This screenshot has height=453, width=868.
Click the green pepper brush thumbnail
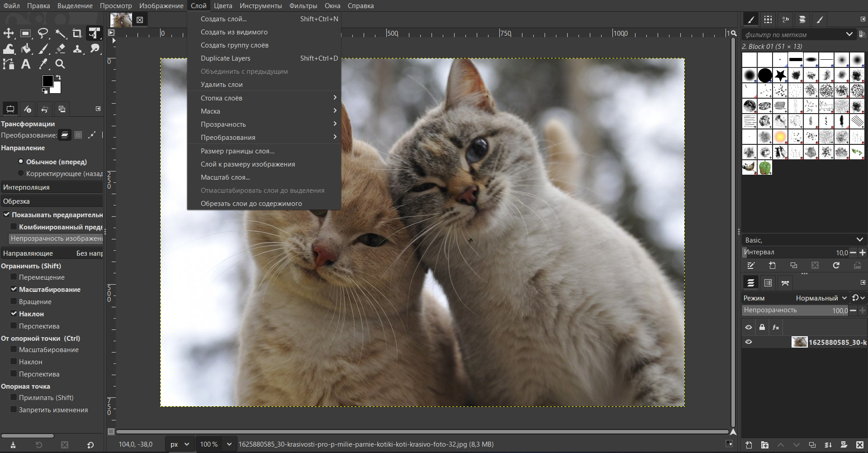tap(765, 167)
